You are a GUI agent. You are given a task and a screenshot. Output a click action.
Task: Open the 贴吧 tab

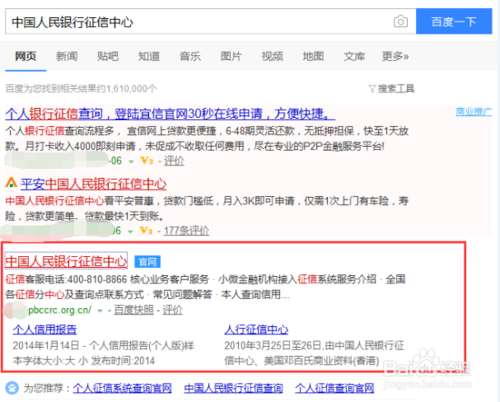[108, 56]
